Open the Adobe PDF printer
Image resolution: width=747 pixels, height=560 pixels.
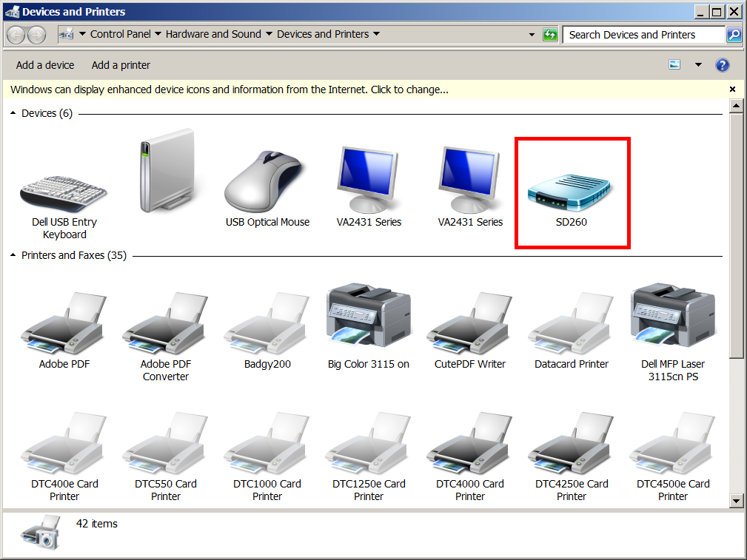pyautogui.click(x=64, y=322)
